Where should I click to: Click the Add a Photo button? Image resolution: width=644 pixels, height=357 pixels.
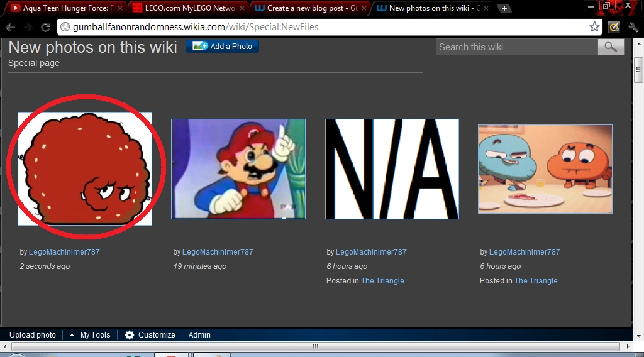[222, 47]
